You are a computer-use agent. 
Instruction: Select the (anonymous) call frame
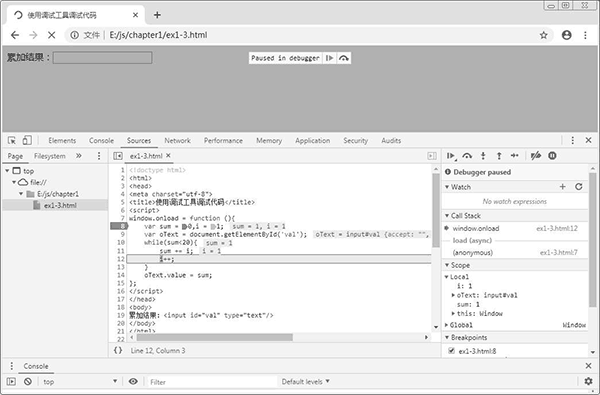click(x=515, y=253)
